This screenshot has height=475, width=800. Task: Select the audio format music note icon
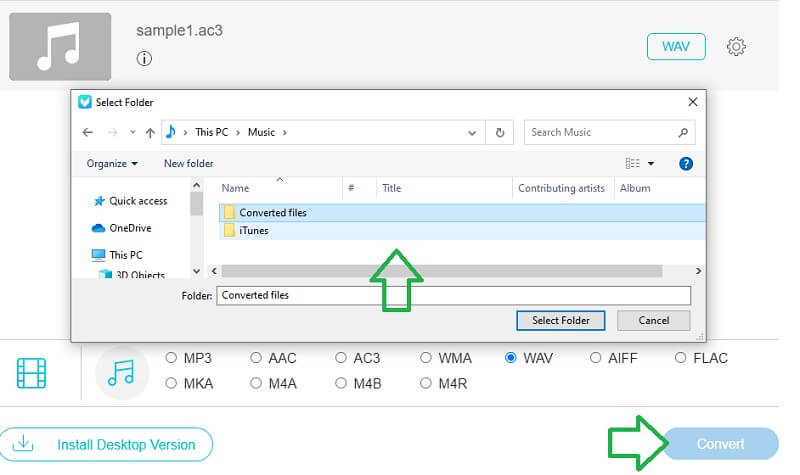pyautogui.click(x=120, y=373)
